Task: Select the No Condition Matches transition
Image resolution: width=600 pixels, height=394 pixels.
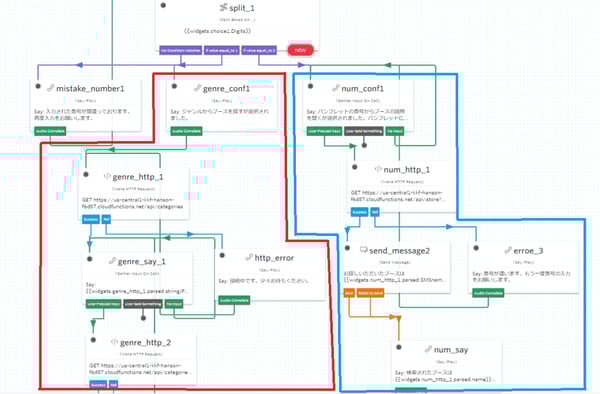Action: pyautogui.click(x=181, y=50)
